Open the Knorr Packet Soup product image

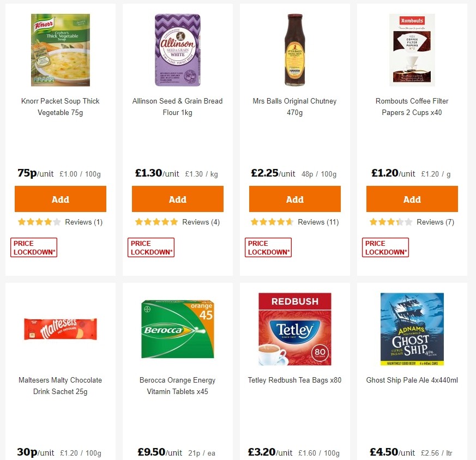pyautogui.click(x=60, y=50)
